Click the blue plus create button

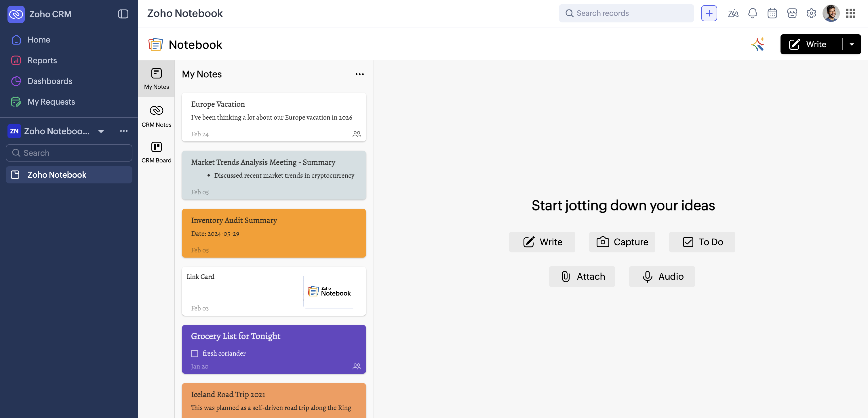pos(709,14)
